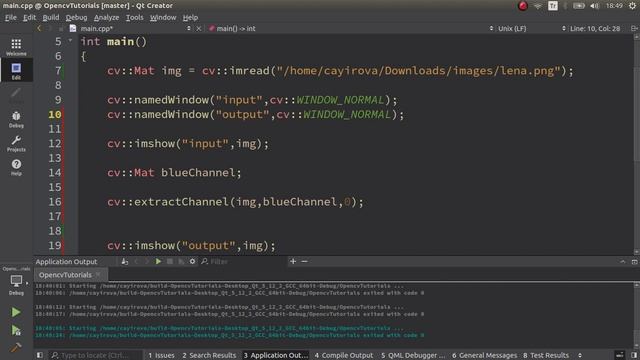Screen dimensions: 640x360
Task: Zoom in Application Output text
Action: pos(293,261)
